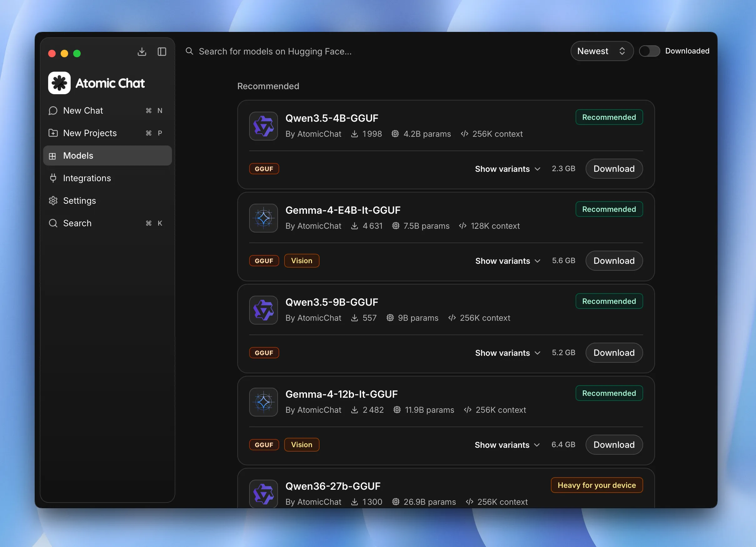The image size is (756, 547).
Task: Open downloads via the sidebar download icon
Action: point(142,52)
